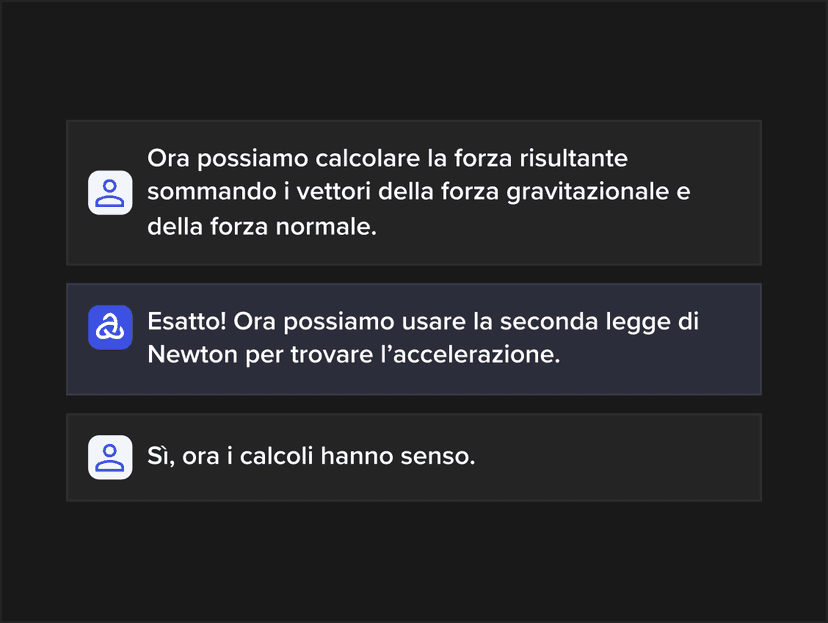The width and height of the screenshot is (828, 623).
Task: Click the assistant knot logo avatar
Action: click(110, 327)
